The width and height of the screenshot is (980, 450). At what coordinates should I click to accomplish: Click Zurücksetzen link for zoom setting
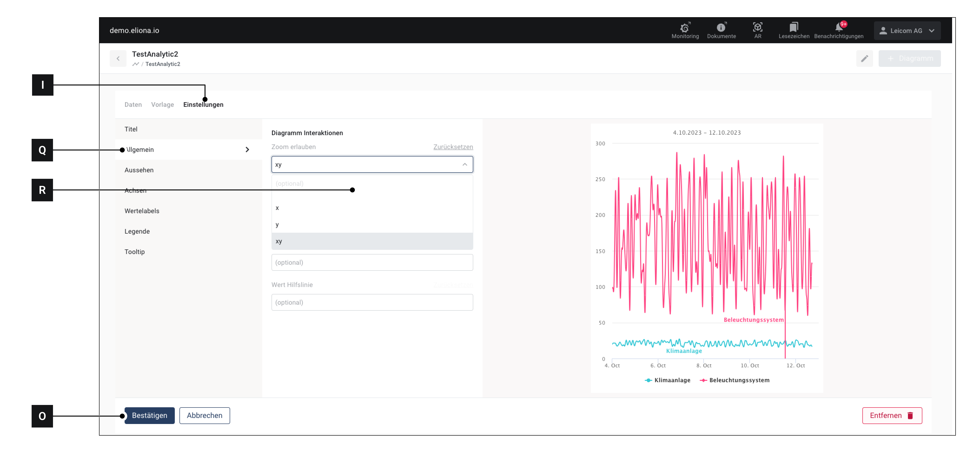[x=453, y=147]
